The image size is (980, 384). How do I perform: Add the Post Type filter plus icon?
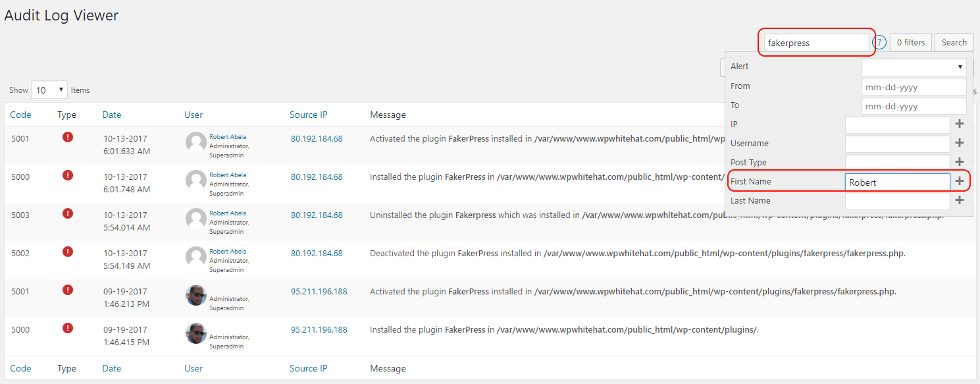coord(960,162)
